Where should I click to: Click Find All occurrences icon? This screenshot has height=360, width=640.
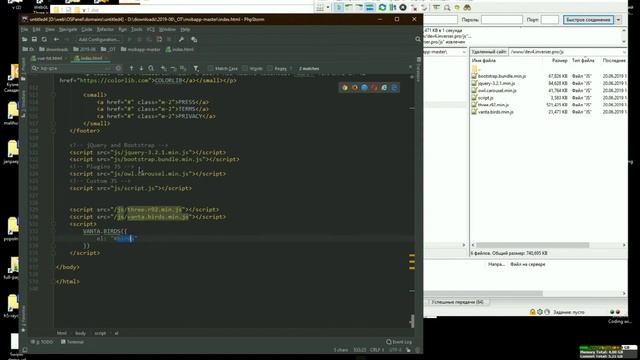click(151, 69)
